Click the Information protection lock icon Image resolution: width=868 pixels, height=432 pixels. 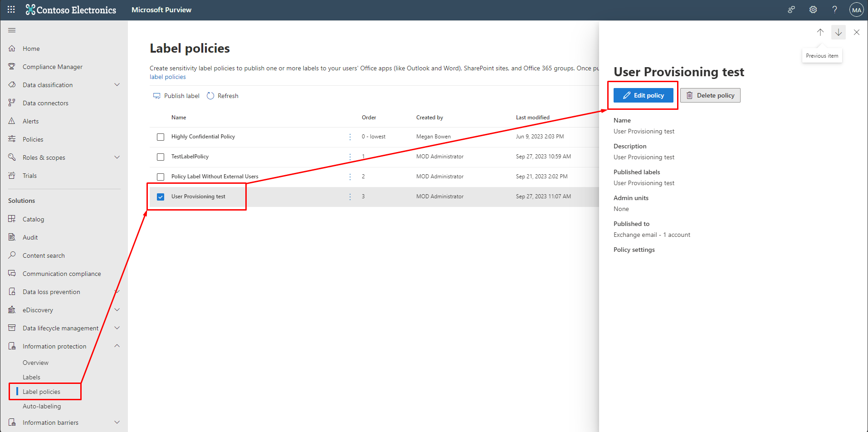click(12, 346)
